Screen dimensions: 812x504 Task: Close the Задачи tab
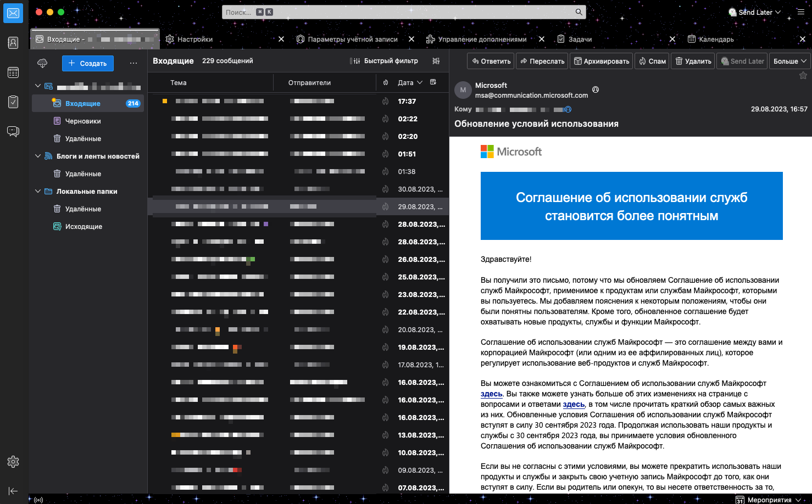click(x=672, y=39)
